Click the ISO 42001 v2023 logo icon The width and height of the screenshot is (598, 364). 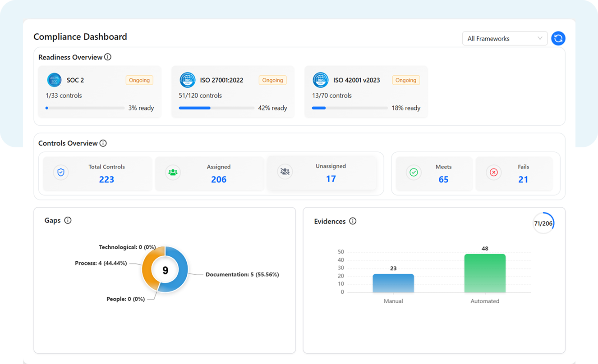coord(321,80)
